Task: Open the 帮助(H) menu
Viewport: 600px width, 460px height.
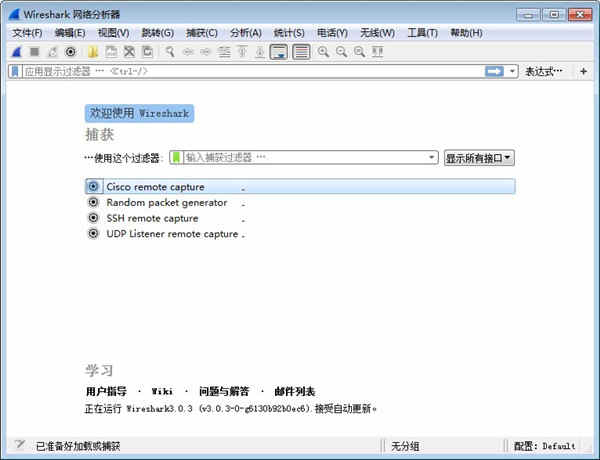Action: pyautogui.click(x=466, y=33)
